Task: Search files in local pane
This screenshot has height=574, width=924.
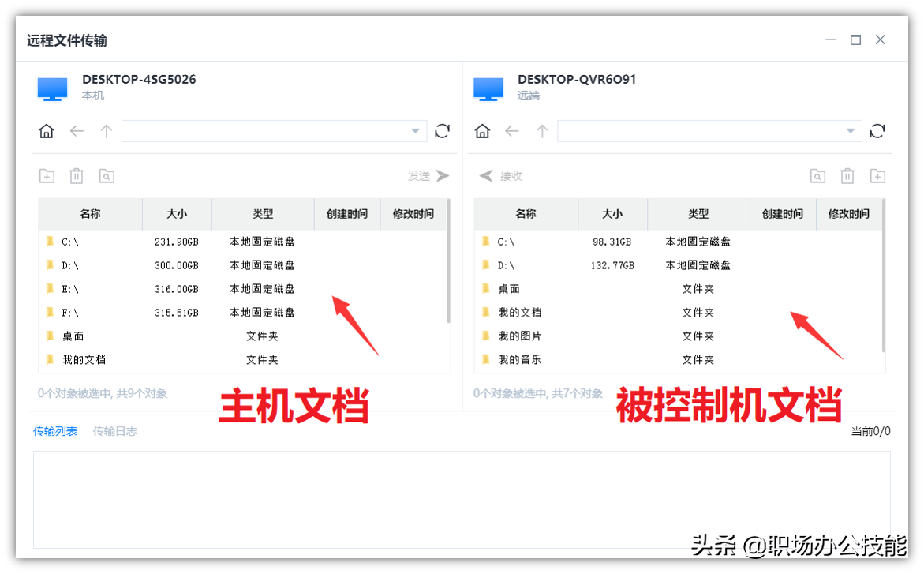Action: click(107, 176)
